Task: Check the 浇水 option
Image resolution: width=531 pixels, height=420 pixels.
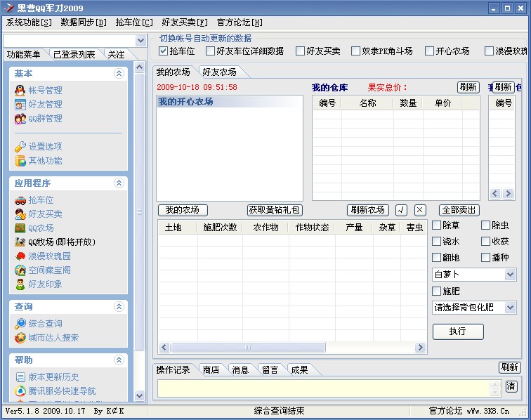Action: 436,242
